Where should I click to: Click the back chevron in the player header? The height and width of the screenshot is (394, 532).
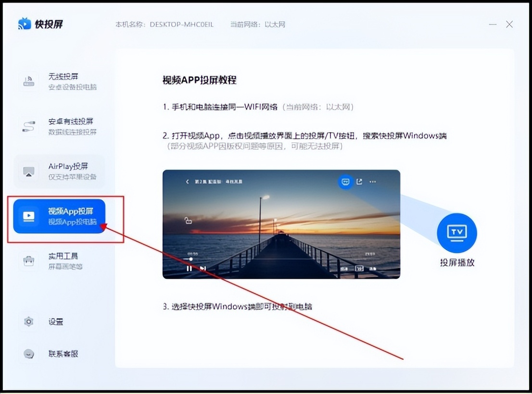click(x=187, y=181)
